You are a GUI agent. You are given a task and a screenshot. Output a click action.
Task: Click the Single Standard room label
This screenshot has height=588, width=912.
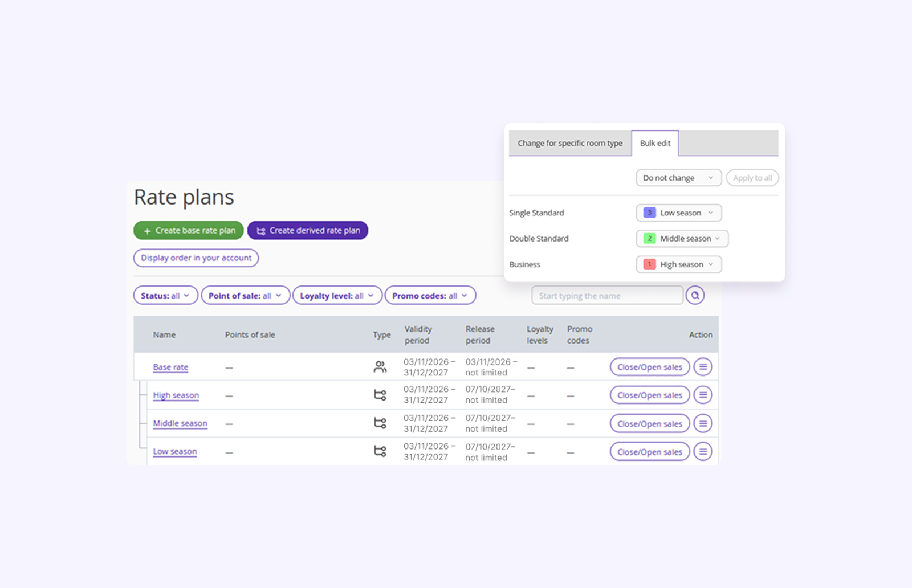coord(536,213)
